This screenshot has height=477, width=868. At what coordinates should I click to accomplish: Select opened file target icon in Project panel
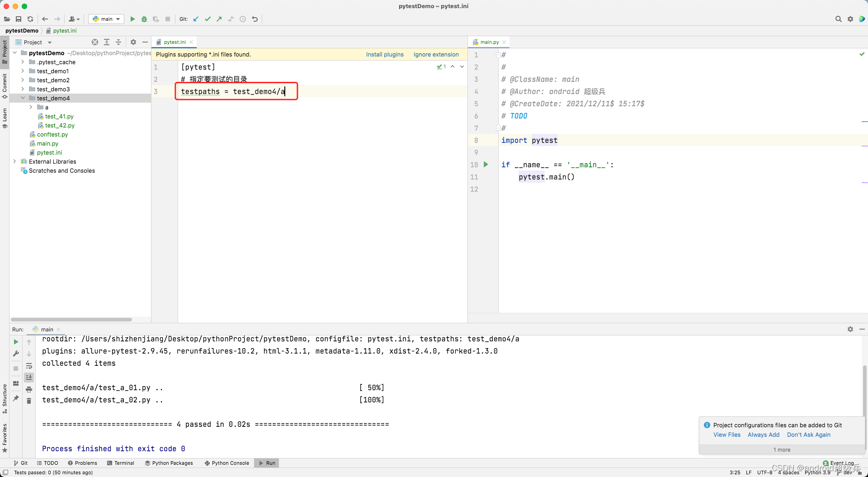tap(95, 42)
